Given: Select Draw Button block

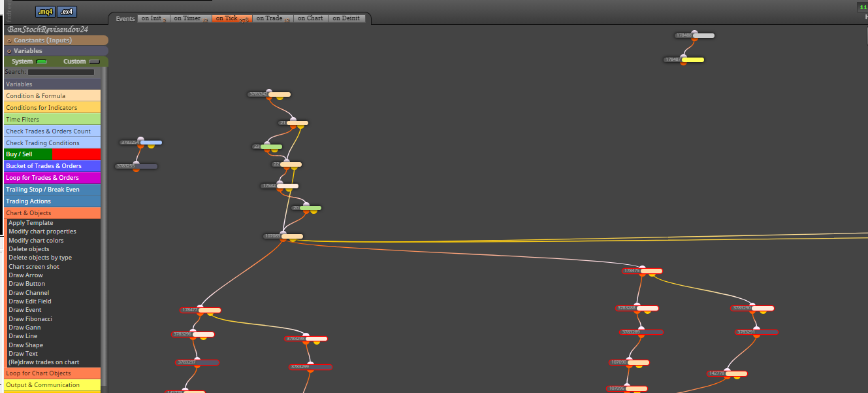Looking at the screenshot, I should (x=27, y=284).
